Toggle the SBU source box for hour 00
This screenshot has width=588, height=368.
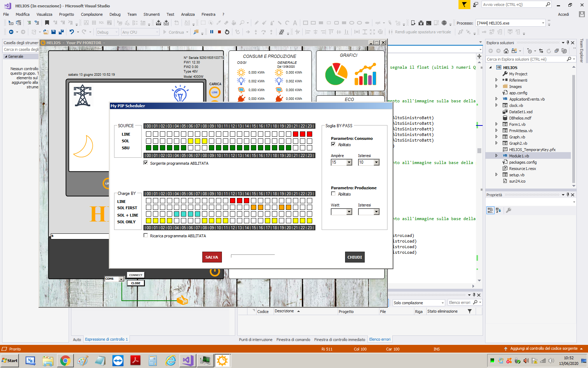point(148,148)
